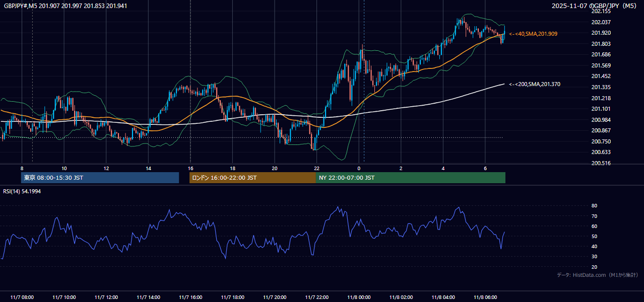Click the single-digit hour label 6 under the price chart
The width and height of the screenshot is (644, 302).
click(x=485, y=168)
